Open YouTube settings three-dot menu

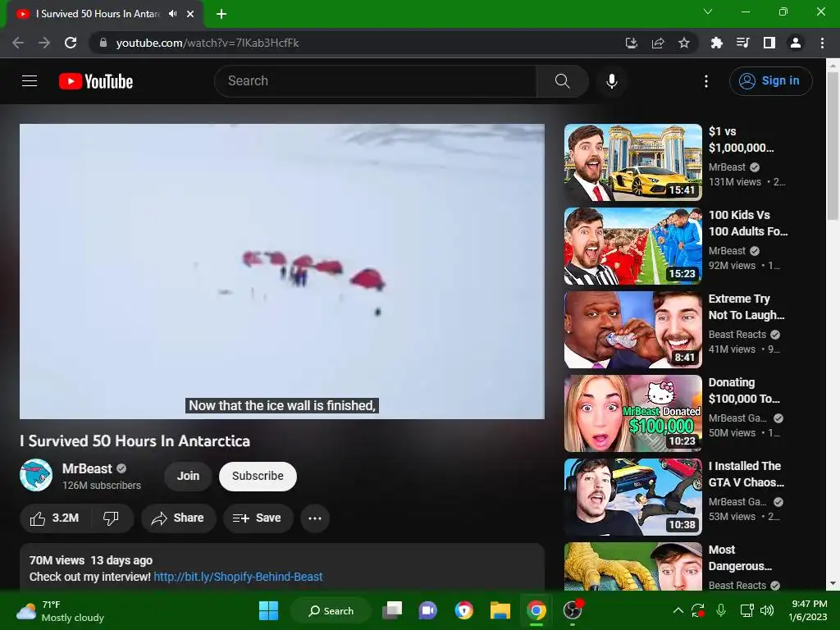(x=706, y=81)
